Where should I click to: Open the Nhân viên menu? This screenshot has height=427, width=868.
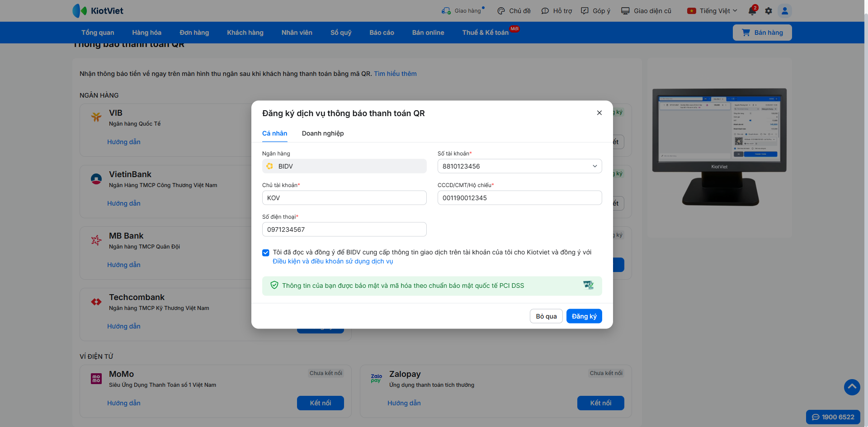tap(297, 33)
